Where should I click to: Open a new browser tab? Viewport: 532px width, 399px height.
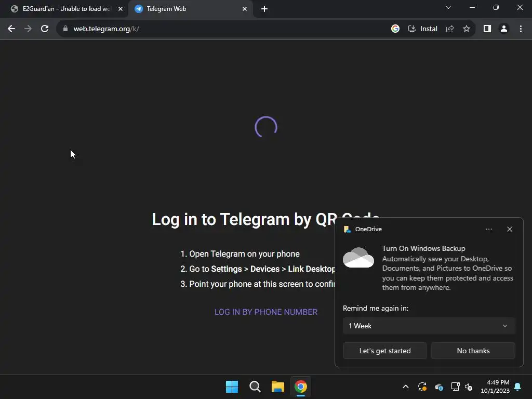click(264, 9)
